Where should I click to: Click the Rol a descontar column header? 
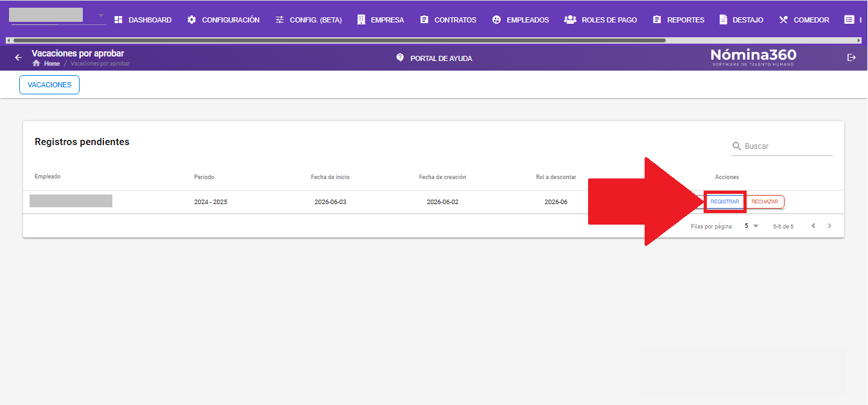coord(556,177)
